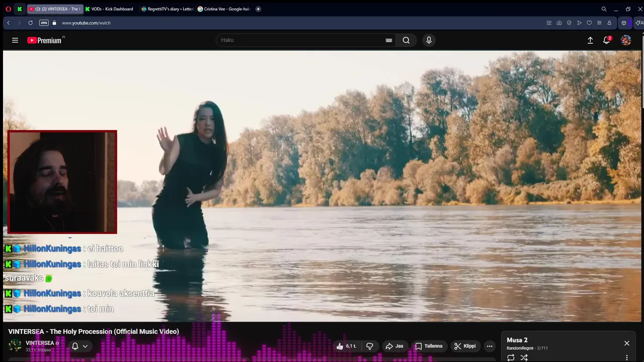Click the video title VINTERSEA - The Holy Procession
The image size is (644, 362).
tap(94, 331)
